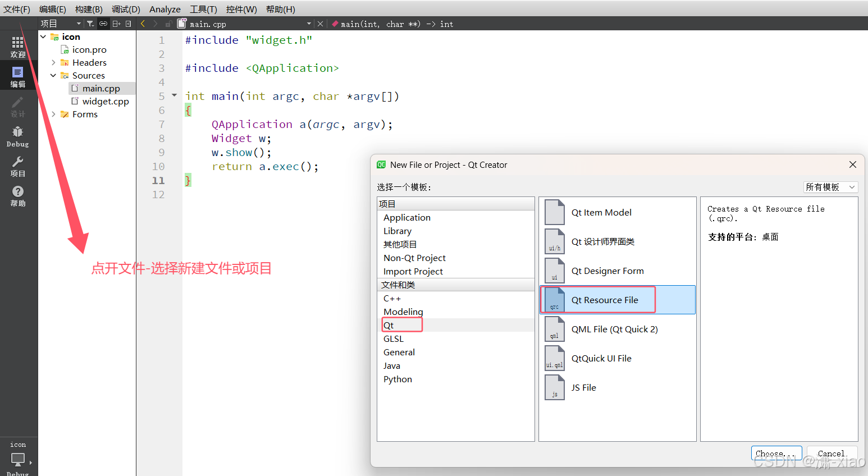
Task: Select the Import Project category
Action: click(413, 271)
